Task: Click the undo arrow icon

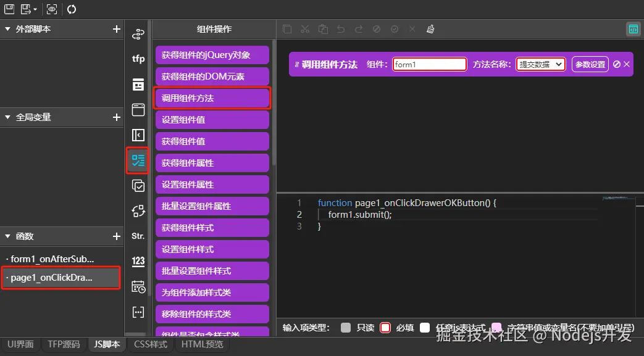Action: [341, 29]
